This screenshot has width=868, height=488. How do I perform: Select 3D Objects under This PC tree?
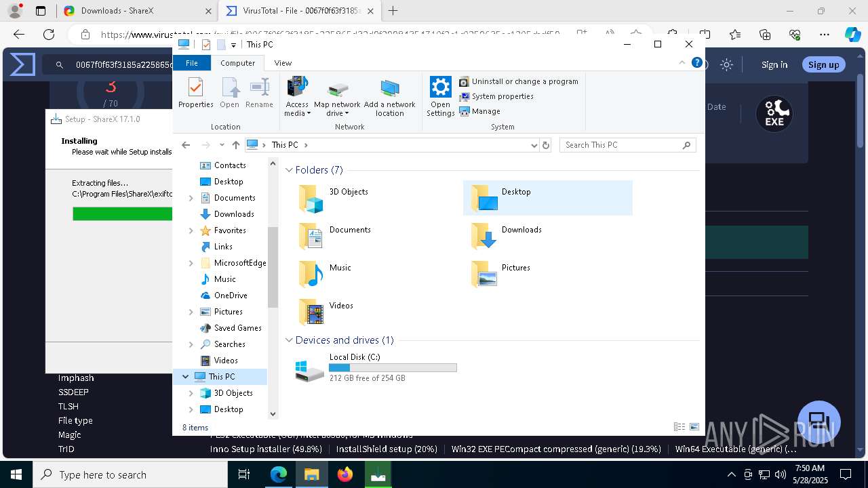point(233,393)
